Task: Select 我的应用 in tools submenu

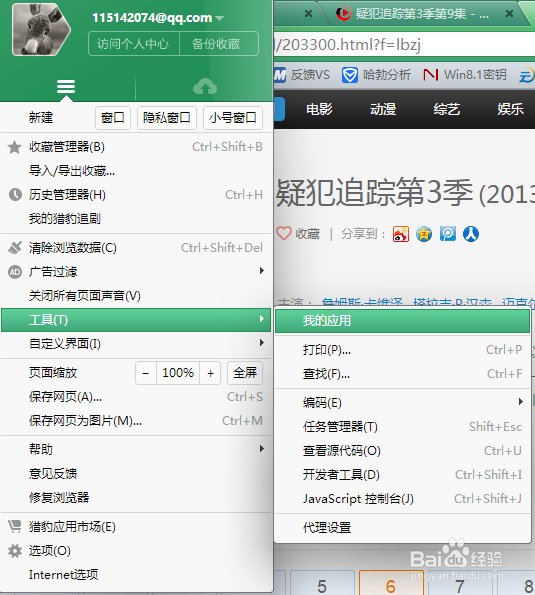Action: click(x=402, y=321)
